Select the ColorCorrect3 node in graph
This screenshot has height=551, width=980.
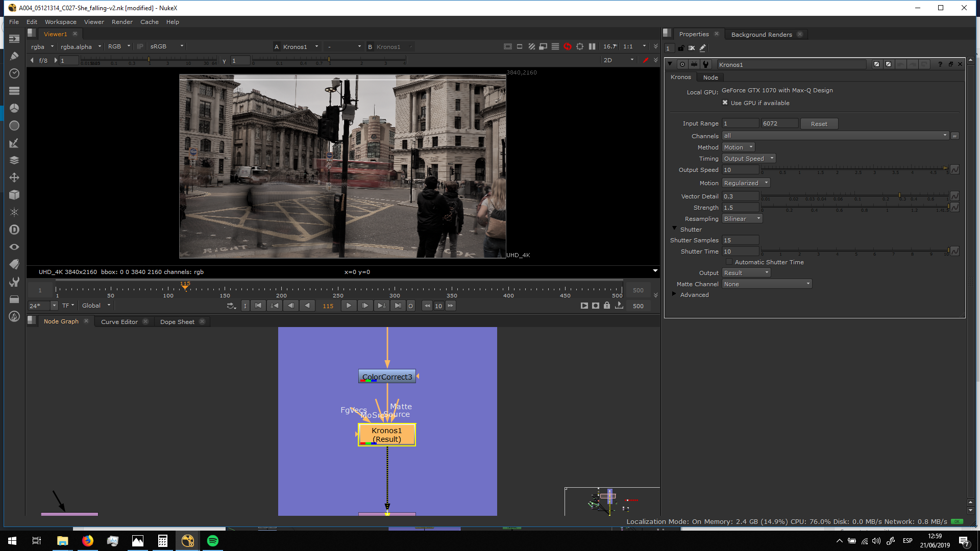click(x=387, y=377)
